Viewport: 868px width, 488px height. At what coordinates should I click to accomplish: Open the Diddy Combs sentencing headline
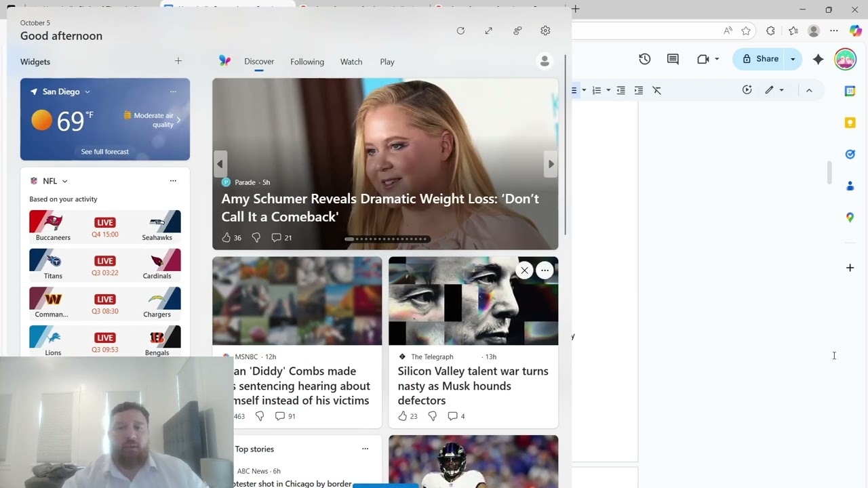pyautogui.click(x=302, y=386)
